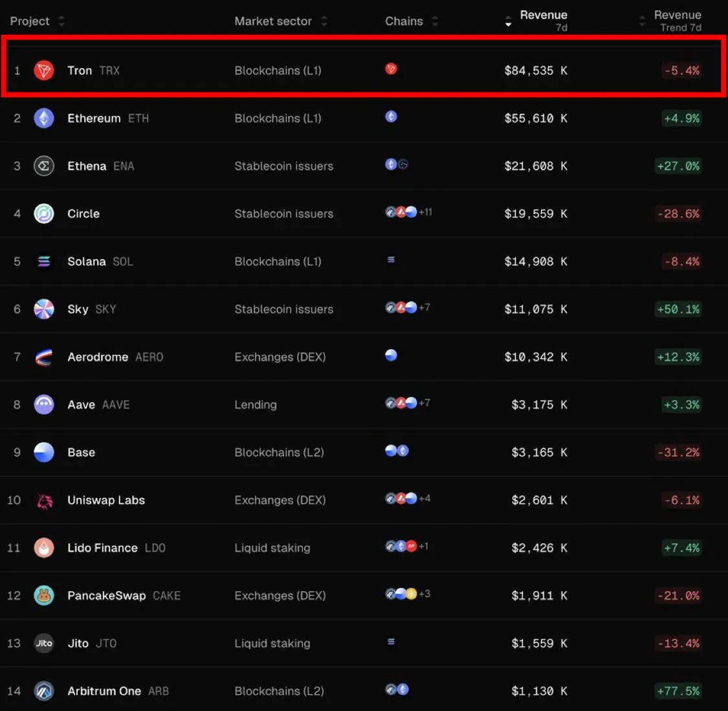
Task: Expand Aave's +7 more chains
Action: pyautogui.click(x=425, y=403)
